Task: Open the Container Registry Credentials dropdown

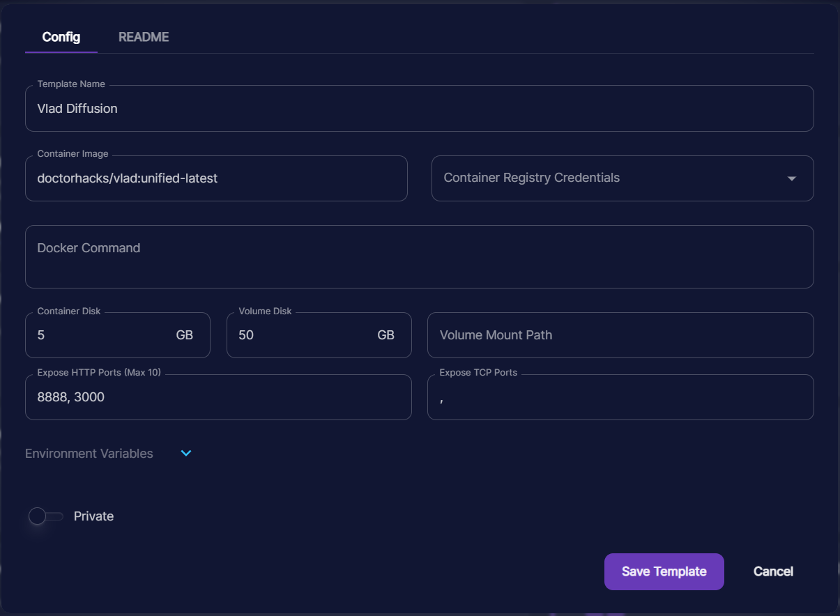Action: pyautogui.click(x=613, y=178)
